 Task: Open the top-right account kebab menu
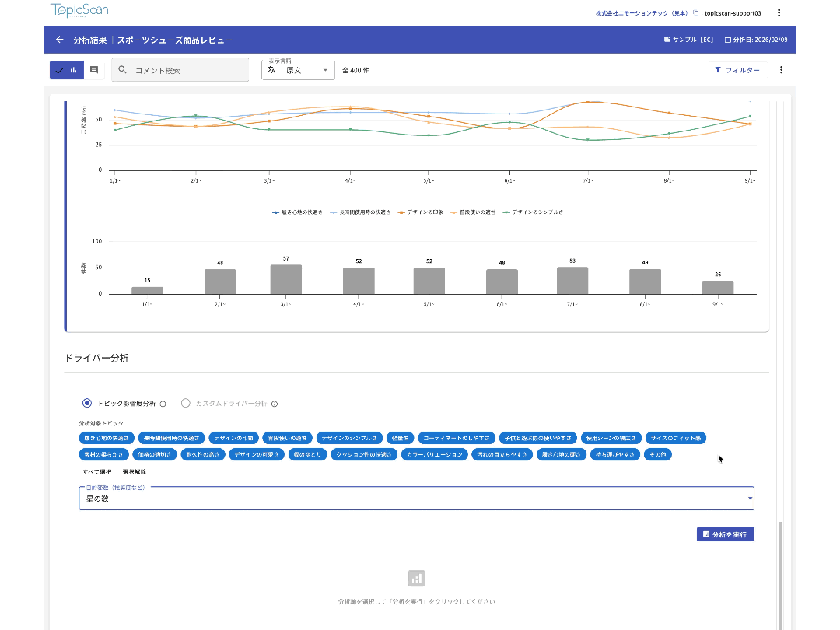coord(779,13)
